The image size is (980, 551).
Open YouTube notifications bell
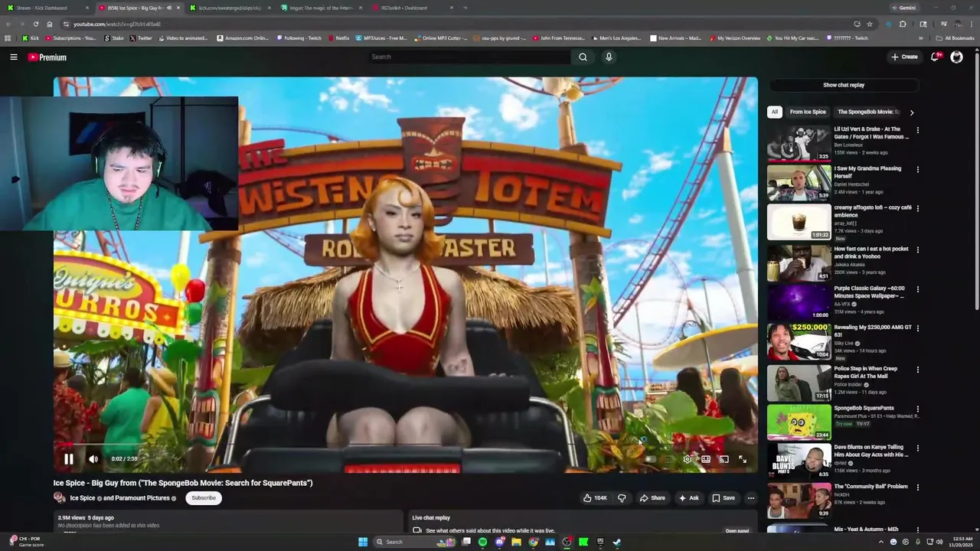click(935, 57)
